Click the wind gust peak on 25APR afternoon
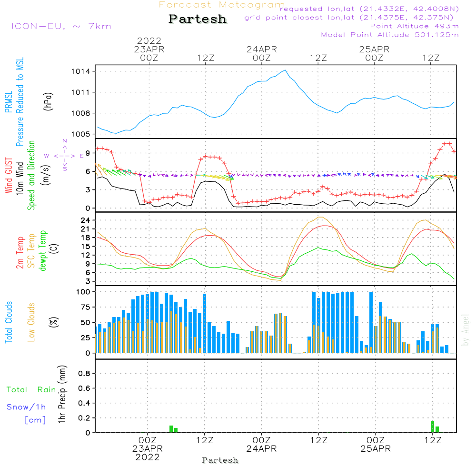The height and width of the screenshot is (476, 476). click(447, 144)
